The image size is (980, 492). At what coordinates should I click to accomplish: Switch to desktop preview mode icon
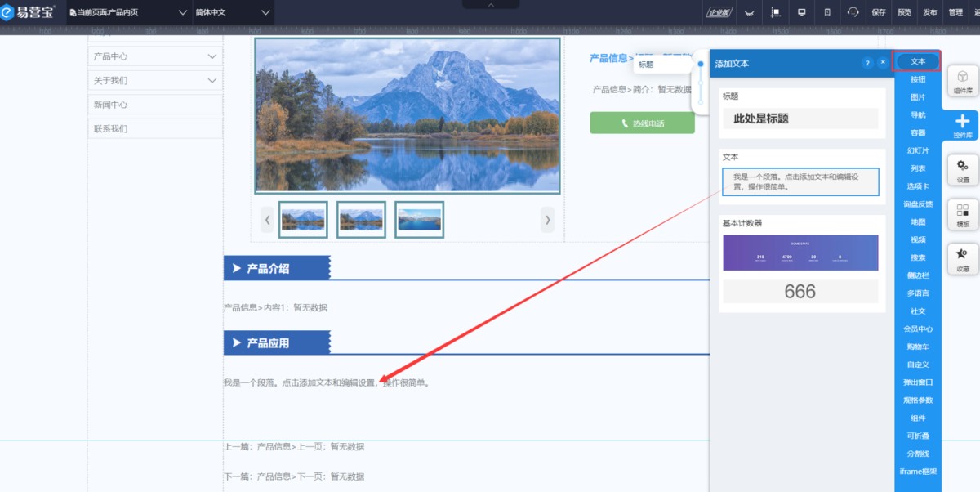point(801,12)
